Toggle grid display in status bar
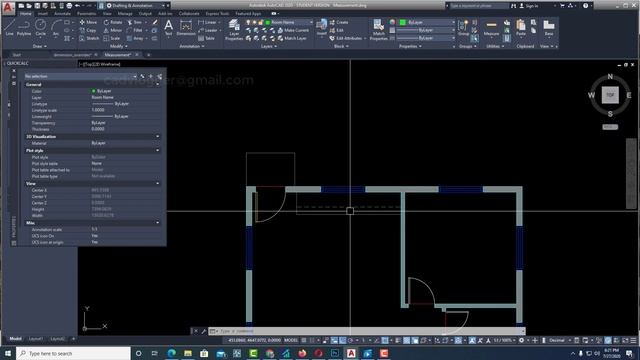640x360 pixels. coord(304,340)
